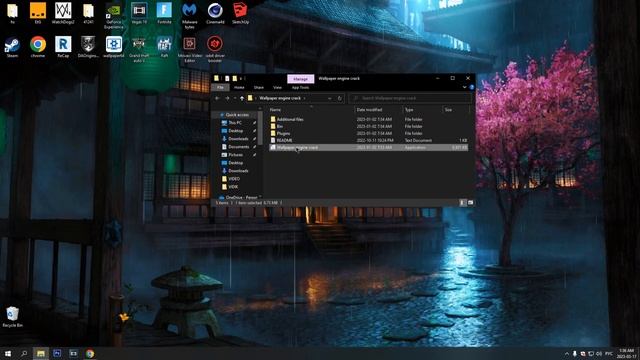640x360 pixels.
Task: Click the Back arrow in File Explorer
Action: 217,98
